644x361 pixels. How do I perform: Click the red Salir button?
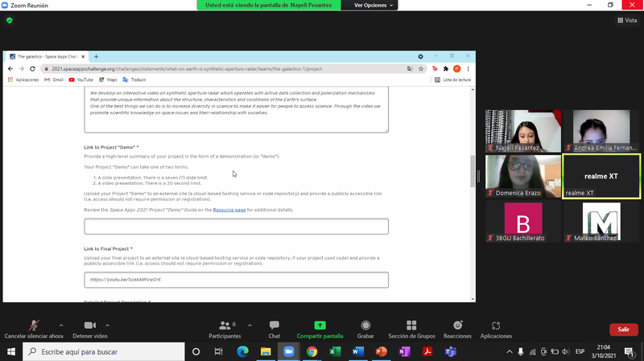pyautogui.click(x=623, y=330)
